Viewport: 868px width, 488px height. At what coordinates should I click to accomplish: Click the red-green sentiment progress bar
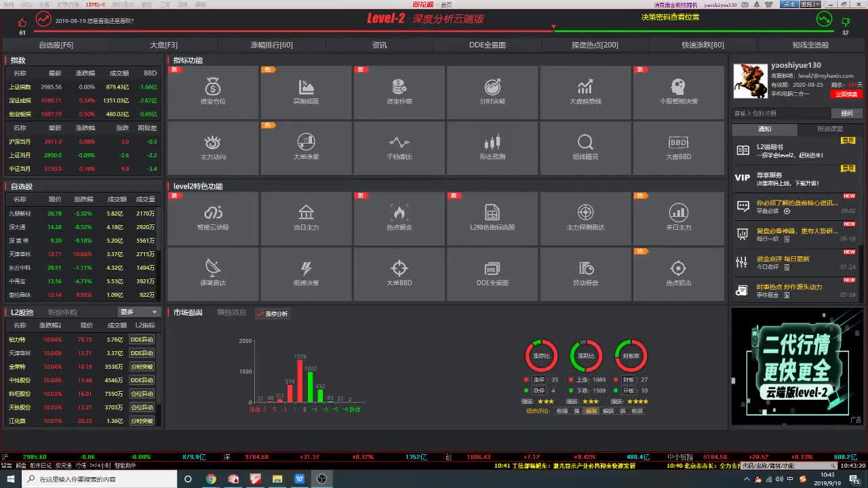click(x=435, y=31)
